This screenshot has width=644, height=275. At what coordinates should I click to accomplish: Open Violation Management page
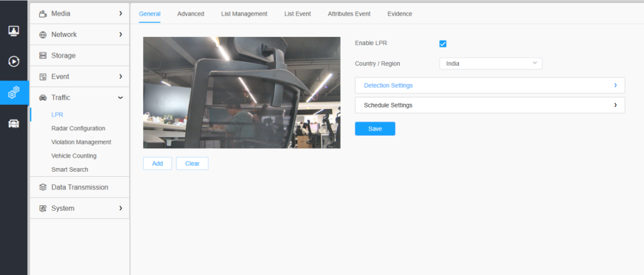click(x=81, y=142)
